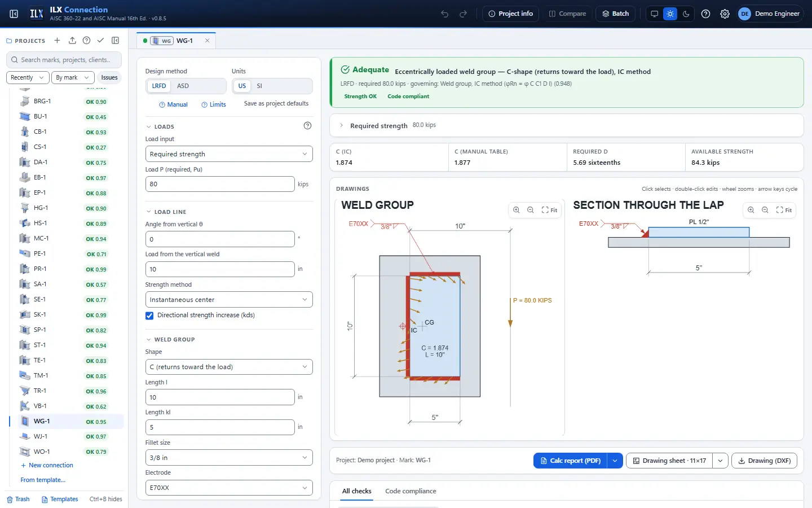Fit the Weld Group drawing to view
Viewport: 812px width, 508px height.
coord(550,210)
